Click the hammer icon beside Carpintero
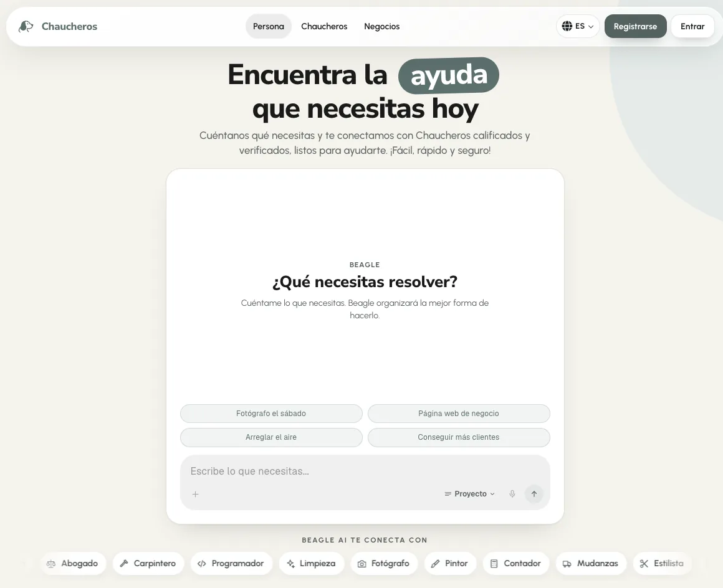Viewport: 723px width, 588px height. coord(124,563)
